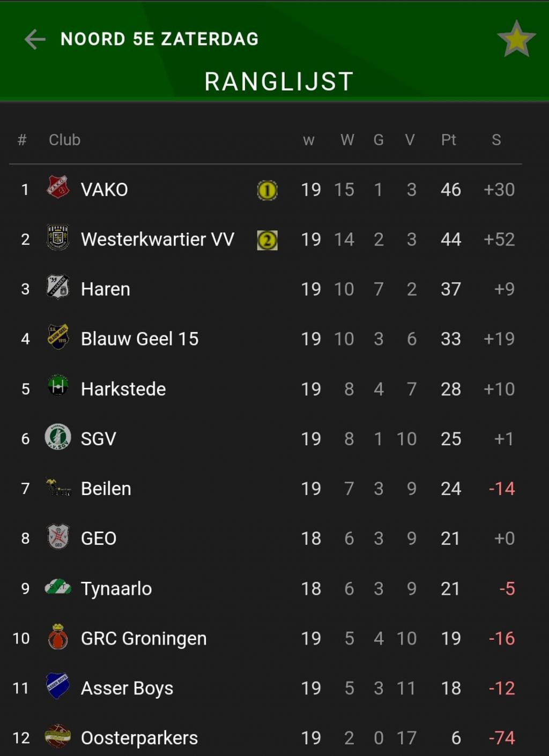Sort by the S column header
Viewport: 549px width, 756px height.
(x=496, y=140)
